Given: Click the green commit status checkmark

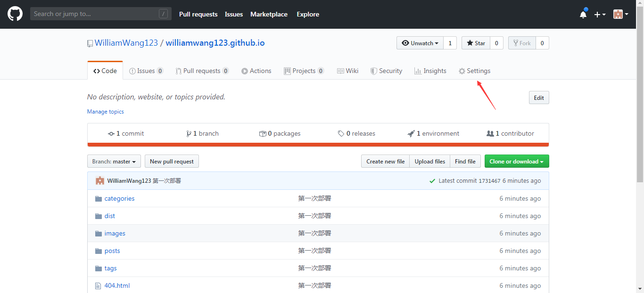Looking at the screenshot, I should pos(432,181).
